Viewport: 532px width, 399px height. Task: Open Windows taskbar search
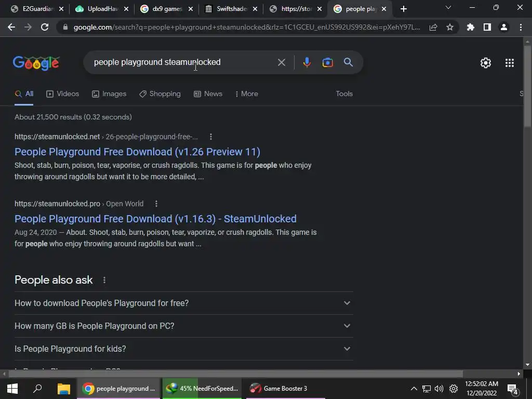point(37,389)
